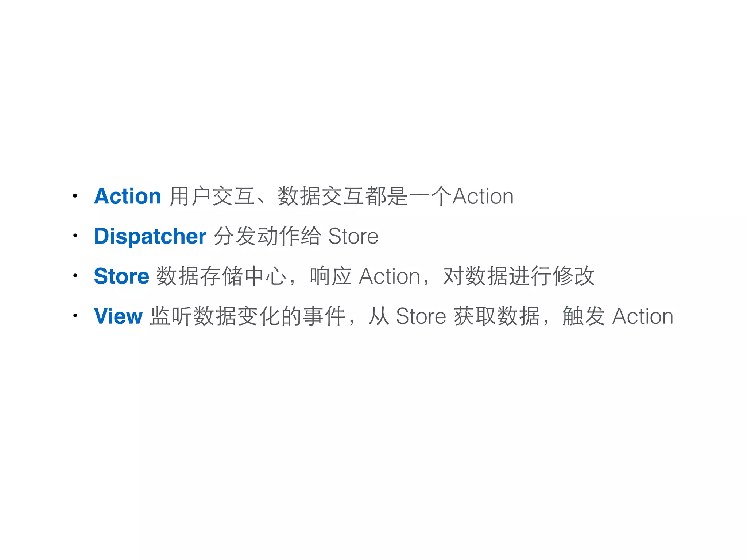Click the bullet dot before View

point(75,315)
